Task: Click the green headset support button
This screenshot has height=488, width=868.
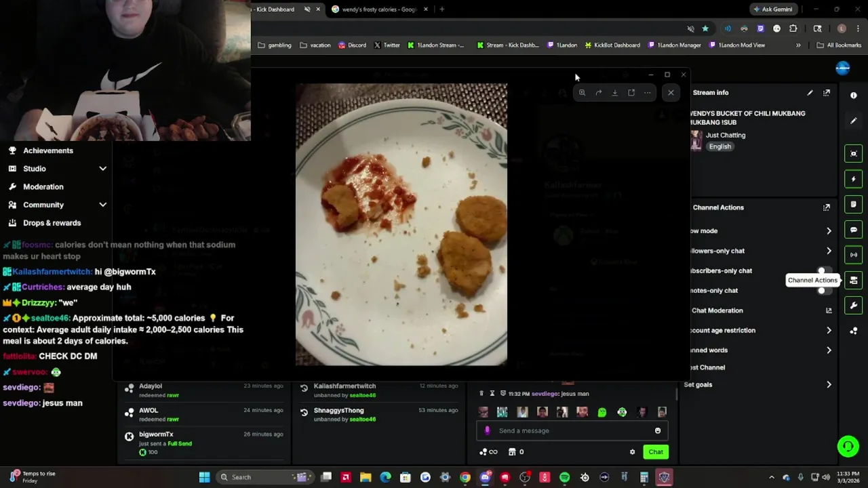Action: (848, 446)
